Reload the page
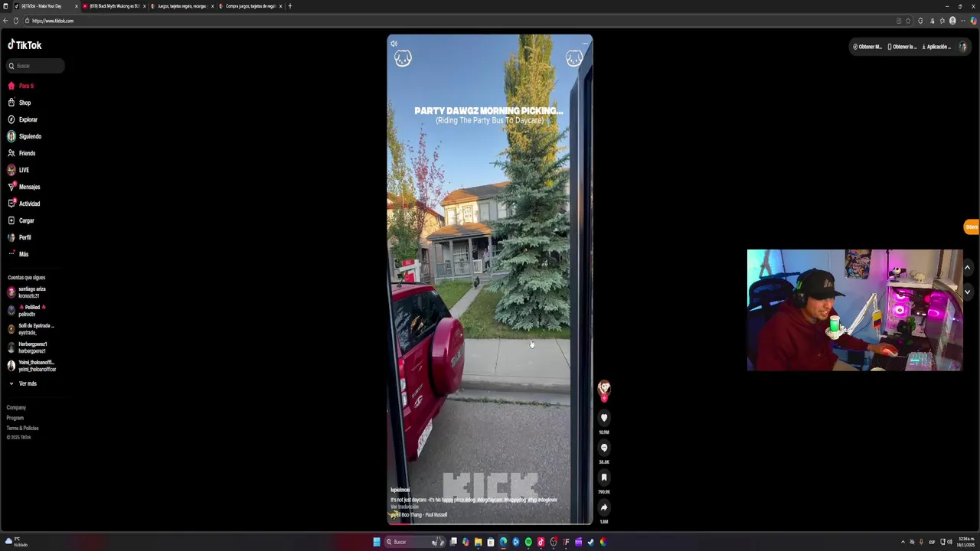Image resolution: width=980 pixels, height=551 pixels. click(15, 21)
